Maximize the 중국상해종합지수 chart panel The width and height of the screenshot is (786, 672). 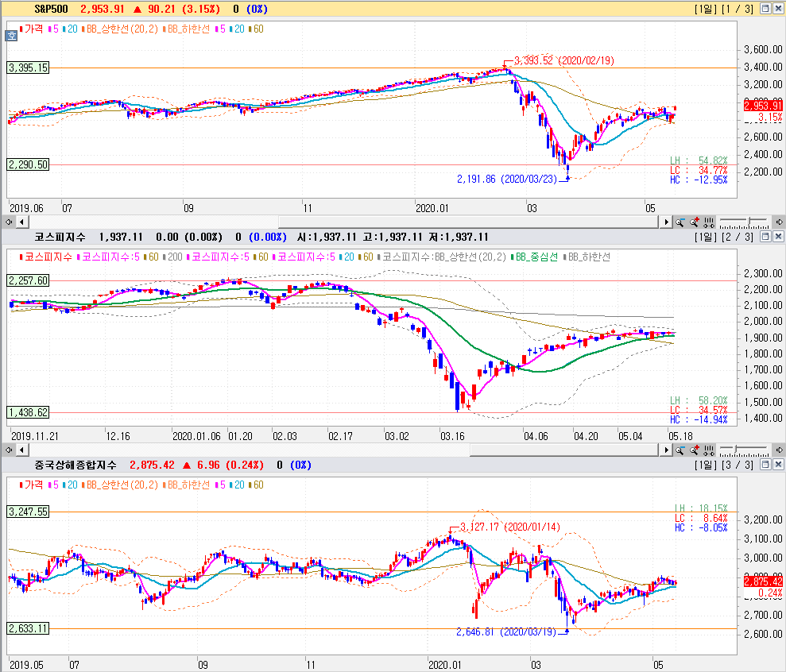pos(765,465)
